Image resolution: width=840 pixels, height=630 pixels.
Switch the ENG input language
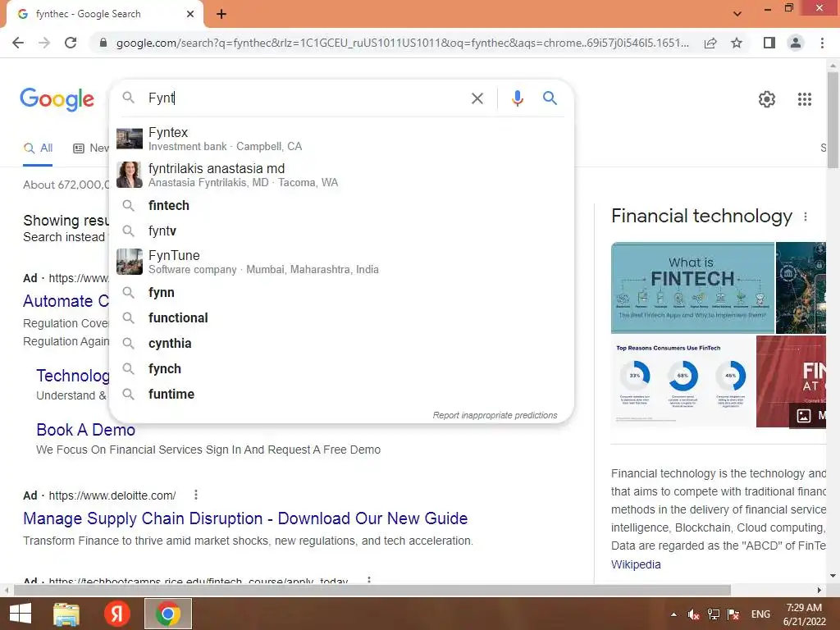point(760,614)
